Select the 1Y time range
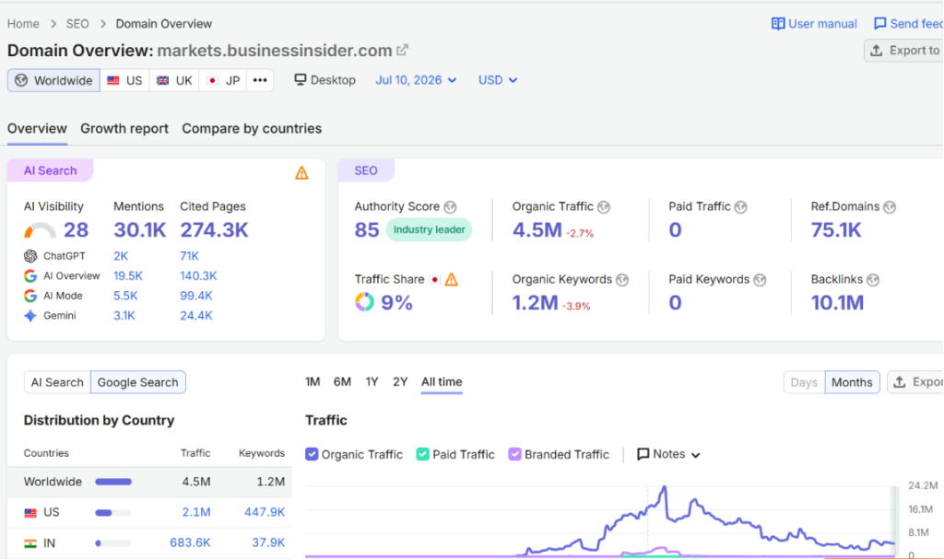 pyautogui.click(x=372, y=382)
